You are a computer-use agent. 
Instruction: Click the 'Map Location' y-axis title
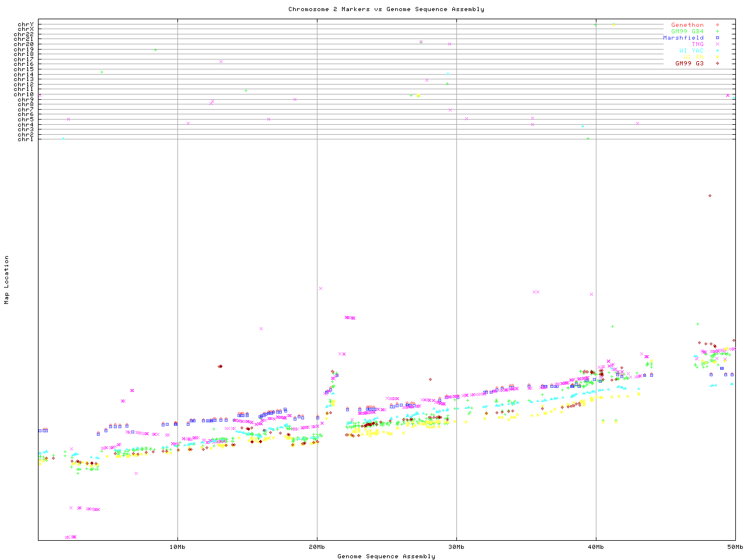pyautogui.click(x=7, y=280)
